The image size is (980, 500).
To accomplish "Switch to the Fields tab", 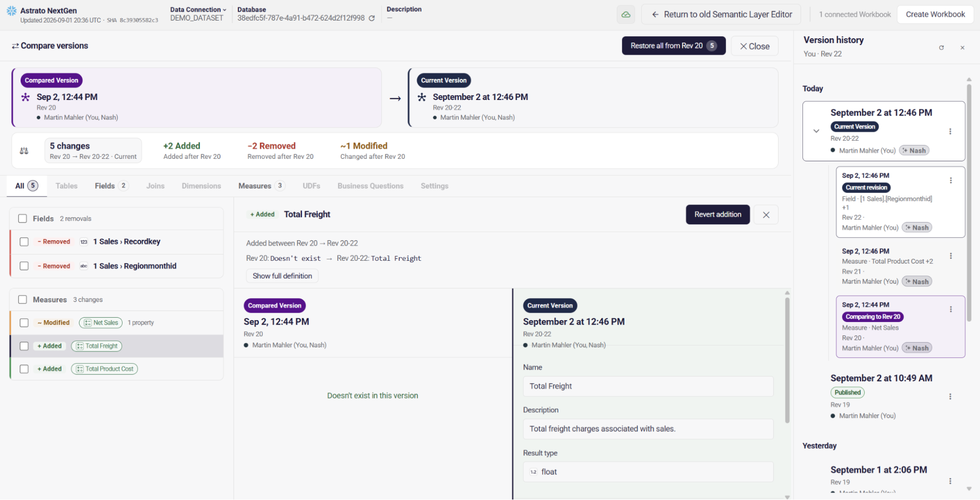I will pos(111,186).
